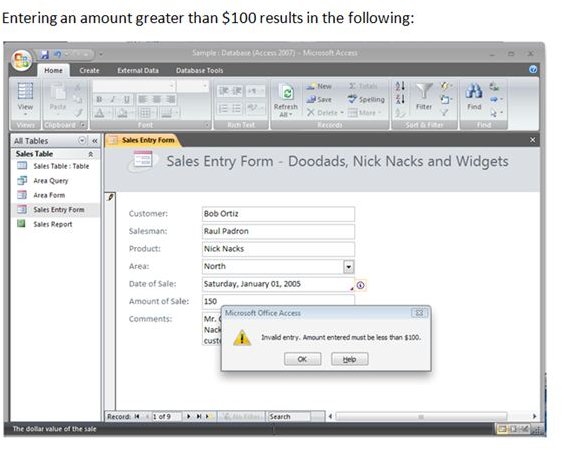Switch to the Home ribbon tab
The image size is (562, 450).
pyautogui.click(x=53, y=70)
